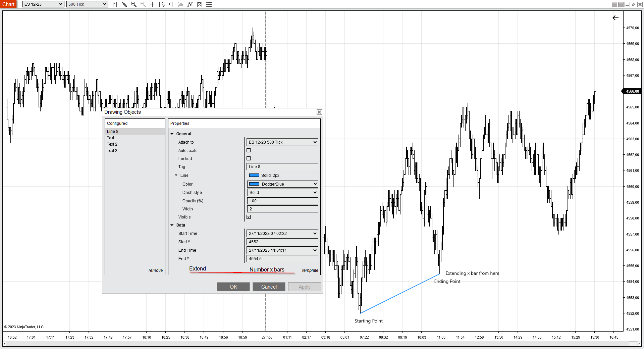Toggle the Auto scale checkbox

click(249, 150)
